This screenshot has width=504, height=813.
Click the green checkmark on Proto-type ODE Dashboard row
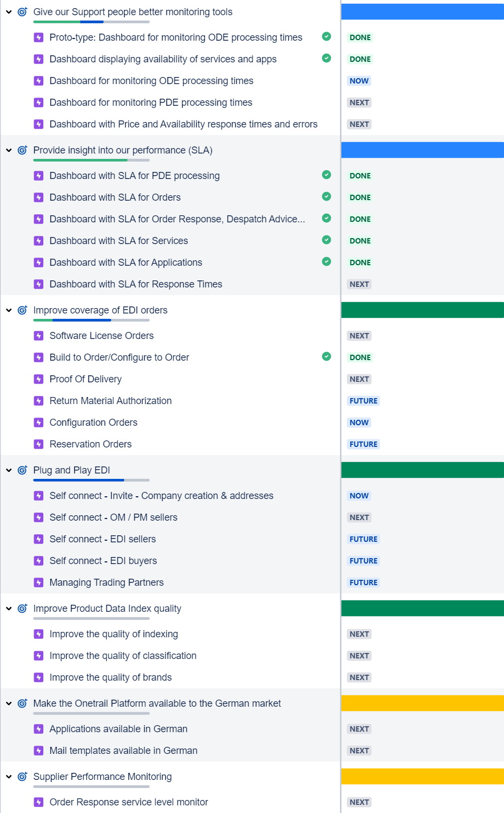point(326,36)
